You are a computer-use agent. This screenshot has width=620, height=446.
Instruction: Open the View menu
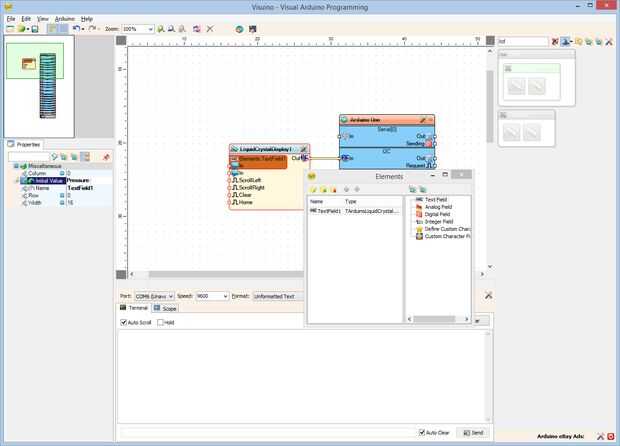coord(43,19)
